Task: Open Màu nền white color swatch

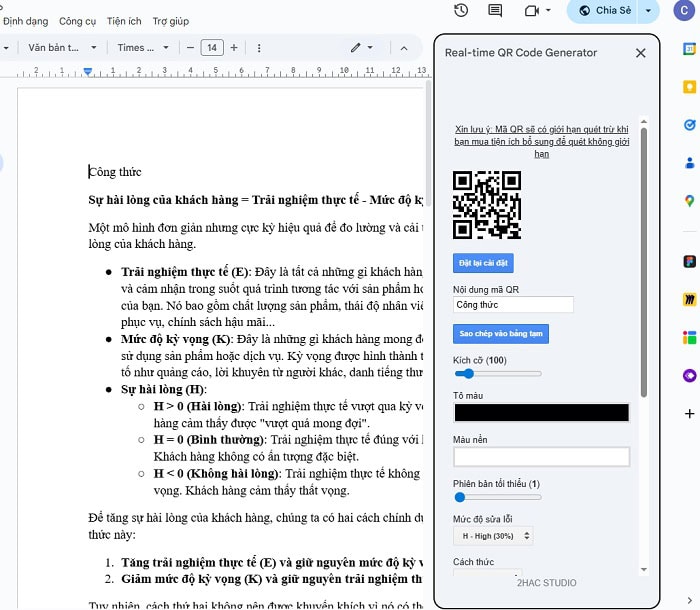Action: [542, 457]
